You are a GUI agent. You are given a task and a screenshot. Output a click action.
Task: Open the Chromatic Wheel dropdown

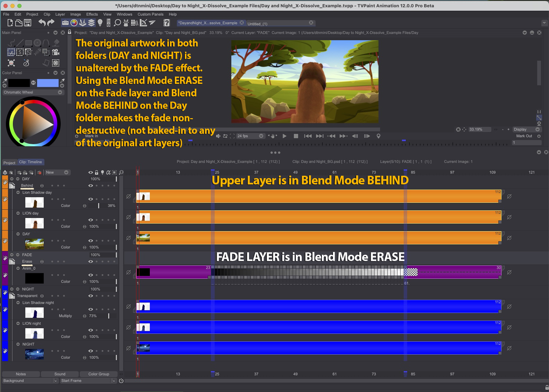(33, 92)
